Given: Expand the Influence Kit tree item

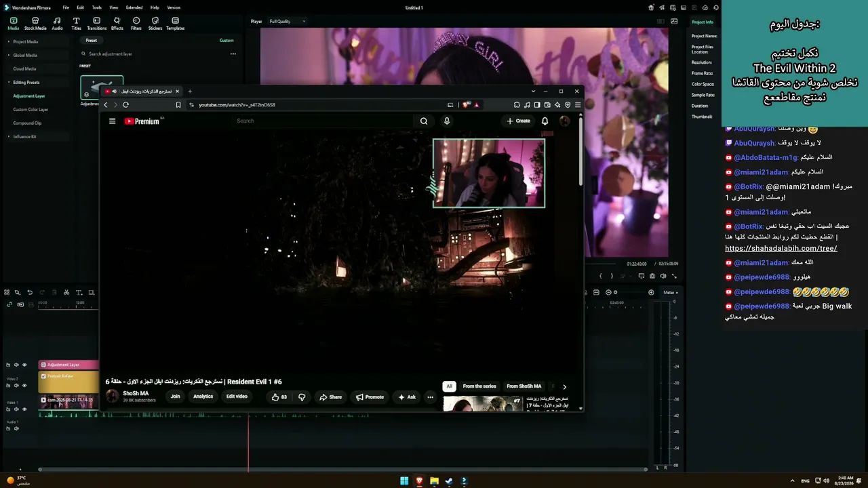Looking at the screenshot, I should click(x=8, y=137).
